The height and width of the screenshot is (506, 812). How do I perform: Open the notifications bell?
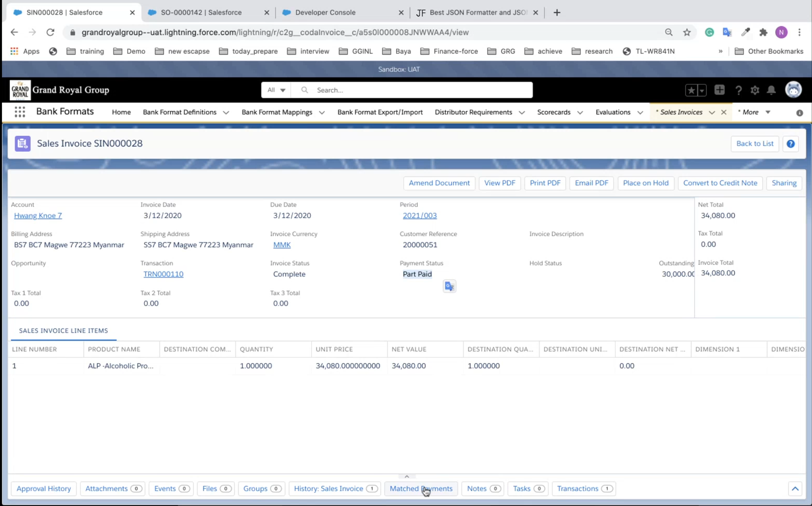[771, 90]
